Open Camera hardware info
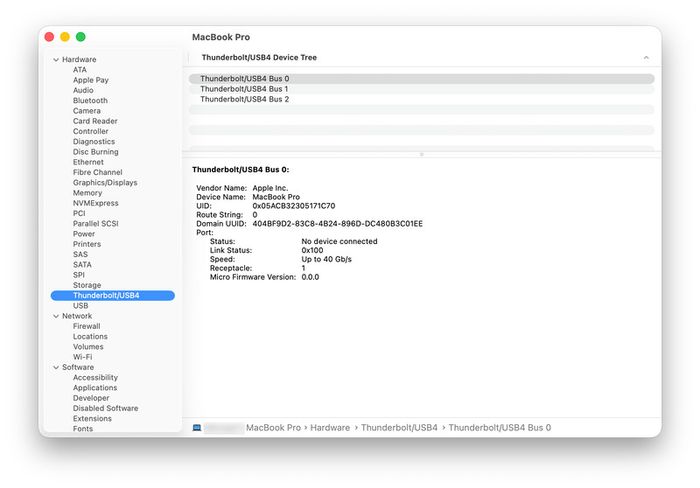Image resolution: width=700 pixels, height=488 pixels. pos(87,111)
